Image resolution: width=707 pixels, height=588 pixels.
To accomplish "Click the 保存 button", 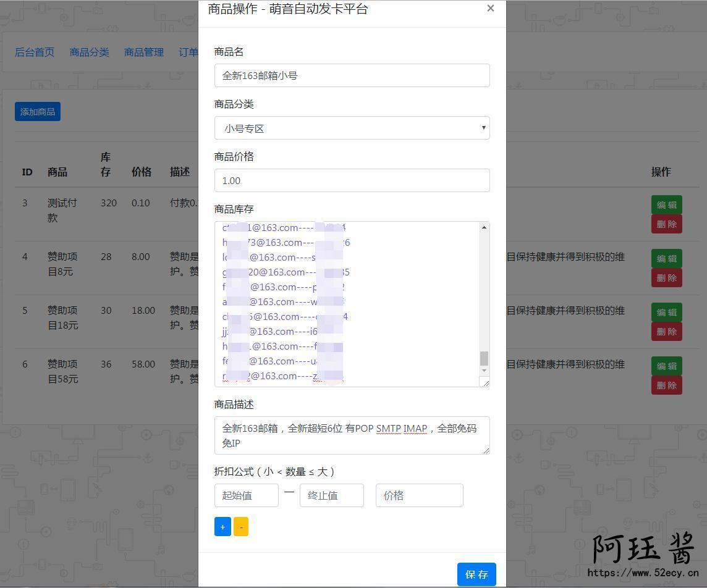I will (x=476, y=574).
